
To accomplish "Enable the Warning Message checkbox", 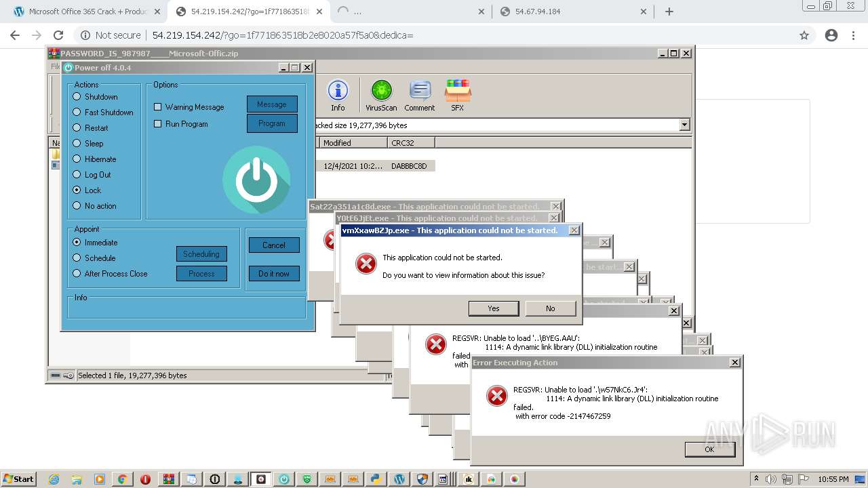I will [x=189, y=107].
